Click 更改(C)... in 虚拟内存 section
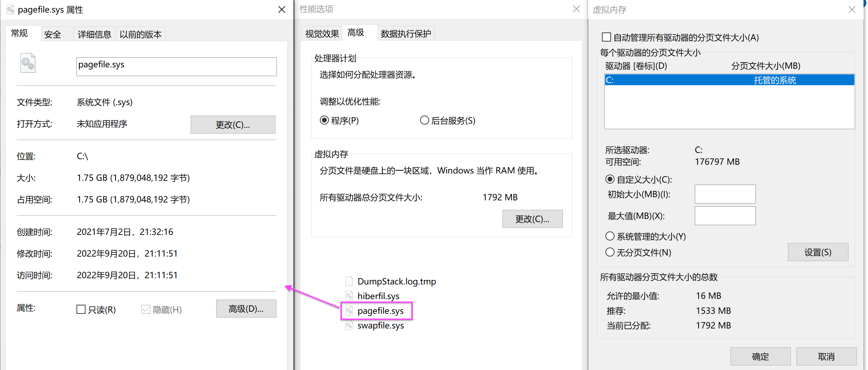Image resolution: width=868 pixels, height=370 pixels. pyautogui.click(x=532, y=219)
